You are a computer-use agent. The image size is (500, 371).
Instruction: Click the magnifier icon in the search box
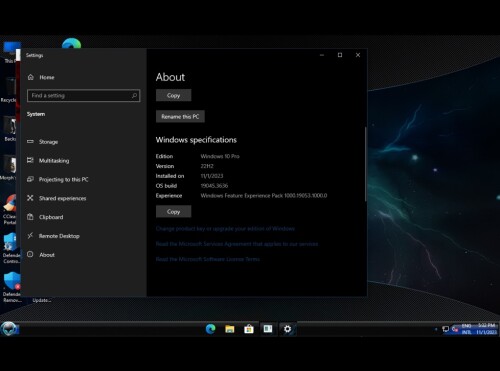pyautogui.click(x=134, y=96)
